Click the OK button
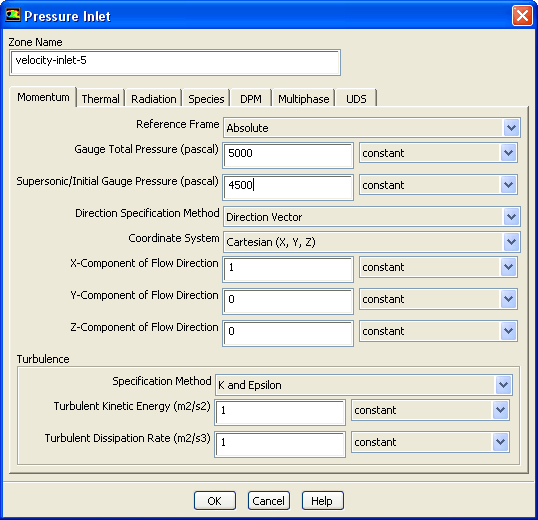The height and width of the screenshot is (520, 538). pos(215,501)
